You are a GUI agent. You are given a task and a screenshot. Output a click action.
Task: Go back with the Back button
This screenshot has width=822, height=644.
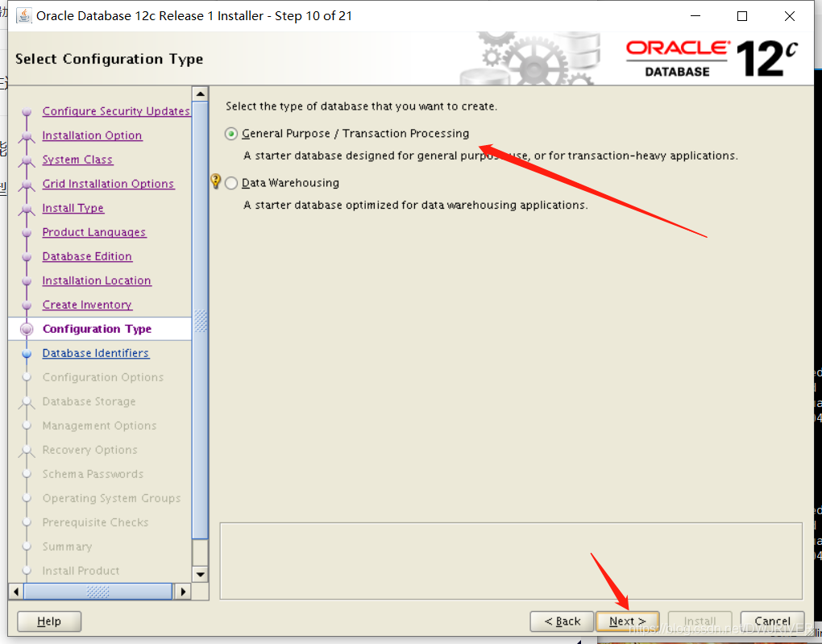[562, 621]
